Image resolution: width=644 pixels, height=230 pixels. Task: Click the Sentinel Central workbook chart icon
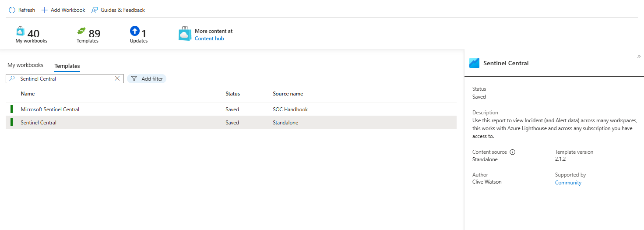pos(474,63)
